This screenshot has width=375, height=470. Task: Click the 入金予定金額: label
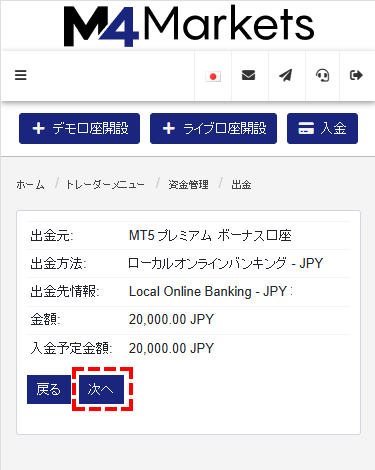click(71, 349)
